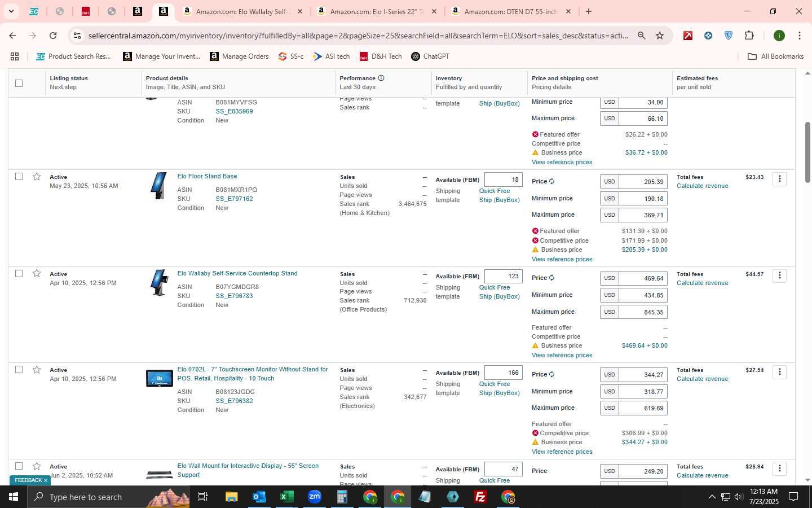
Task: Select all listings header checkbox
Action: click(19, 83)
